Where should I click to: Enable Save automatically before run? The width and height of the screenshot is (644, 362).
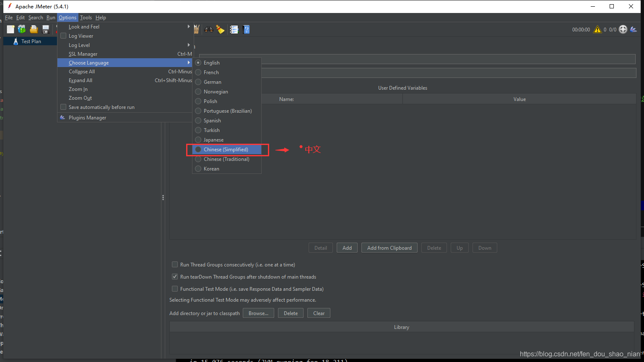(x=63, y=107)
